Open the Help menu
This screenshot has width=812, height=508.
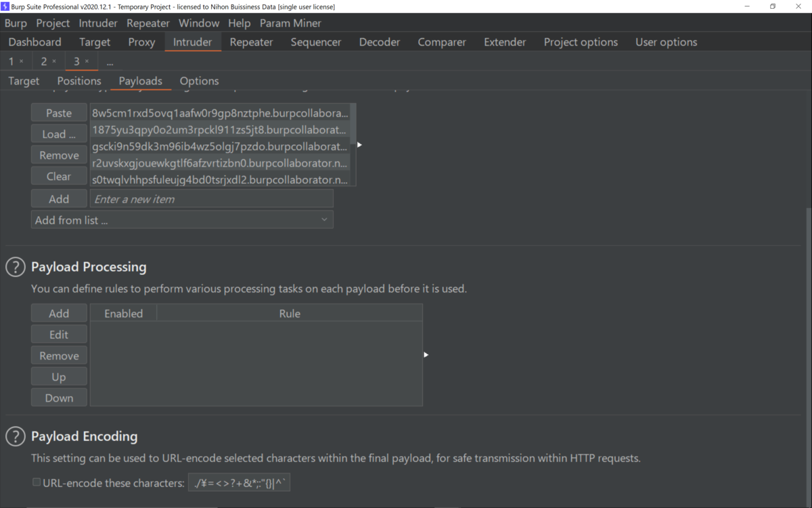(239, 23)
